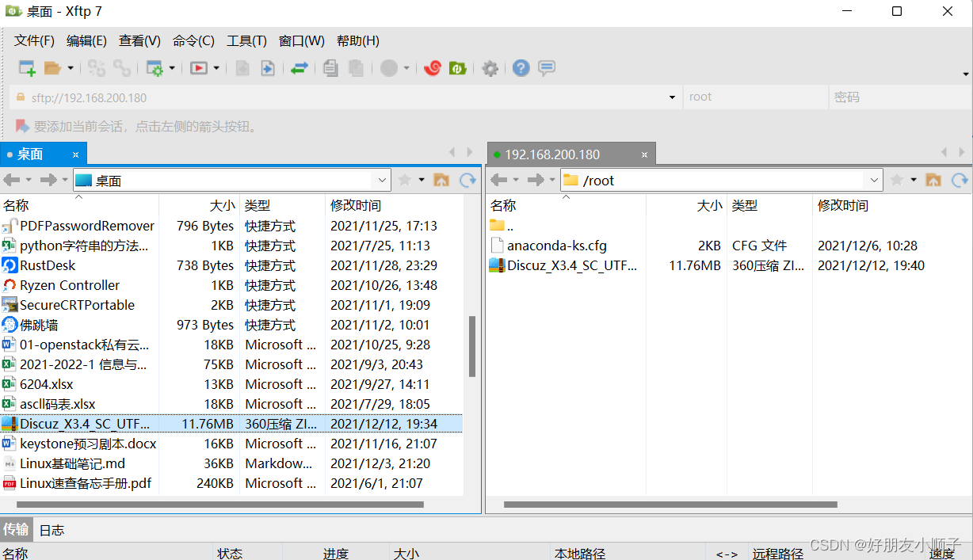
Task: Click the favorites star in remote pane
Action: [x=897, y=181]
